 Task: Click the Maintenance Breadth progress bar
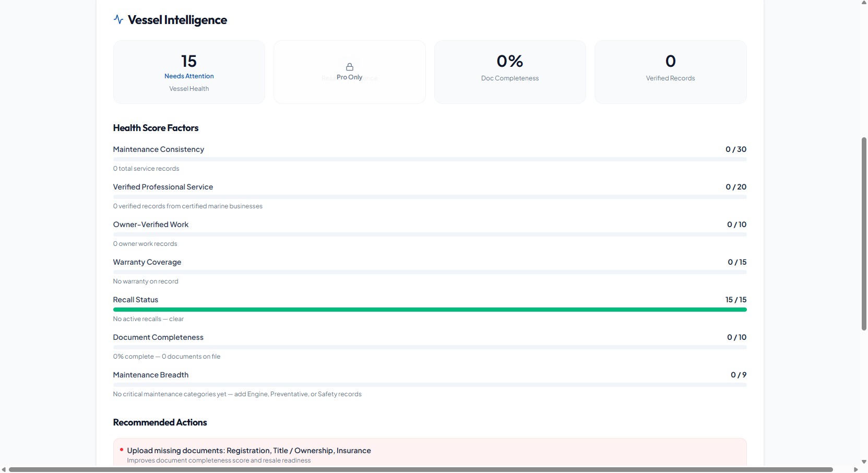pyautogui.click(x=430, y=385)
